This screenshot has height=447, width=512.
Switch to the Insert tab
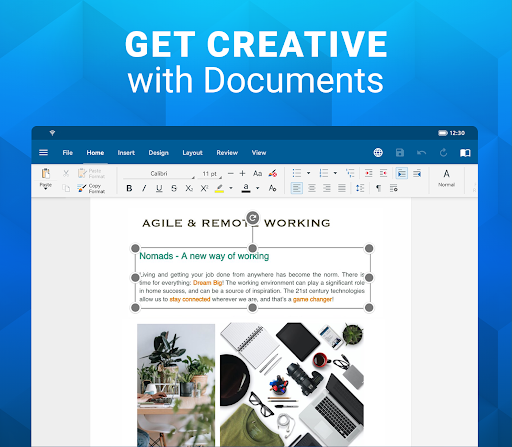tap(126, 153)
